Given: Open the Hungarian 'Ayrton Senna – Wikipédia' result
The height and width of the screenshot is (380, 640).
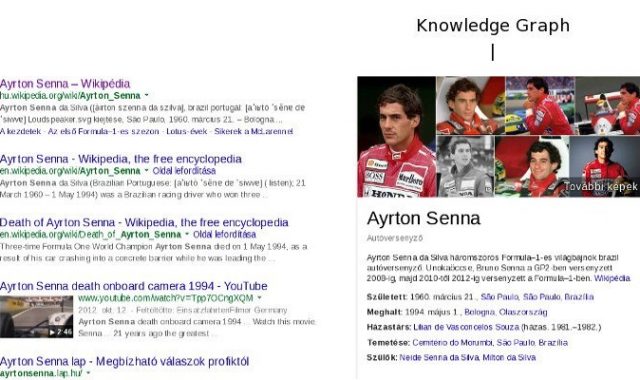Looking at the screenshot, I should click(x=65, y=84).
